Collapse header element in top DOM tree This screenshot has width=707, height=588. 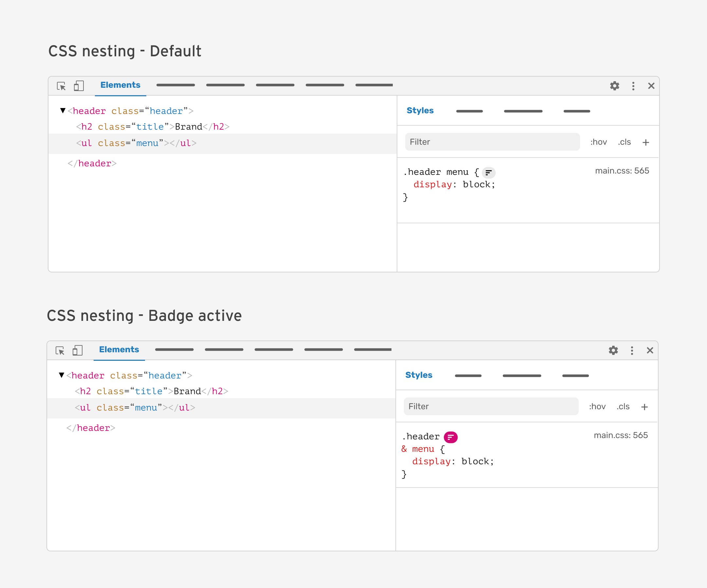pyautogui.click(x=63, y=110)
